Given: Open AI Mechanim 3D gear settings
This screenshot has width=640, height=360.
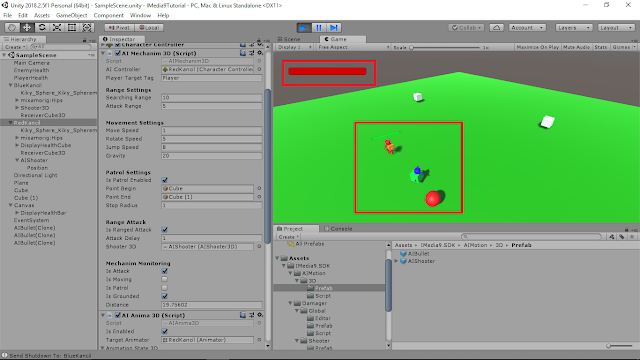Looking at the screenshot, I should pos(260,53).
